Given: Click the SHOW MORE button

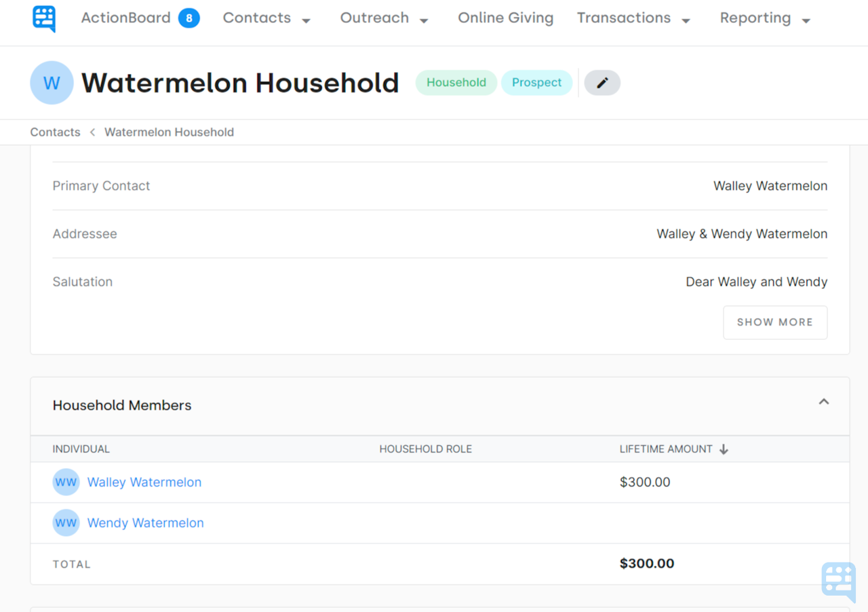Looking at the screenshot, I should tap(775, 322).
